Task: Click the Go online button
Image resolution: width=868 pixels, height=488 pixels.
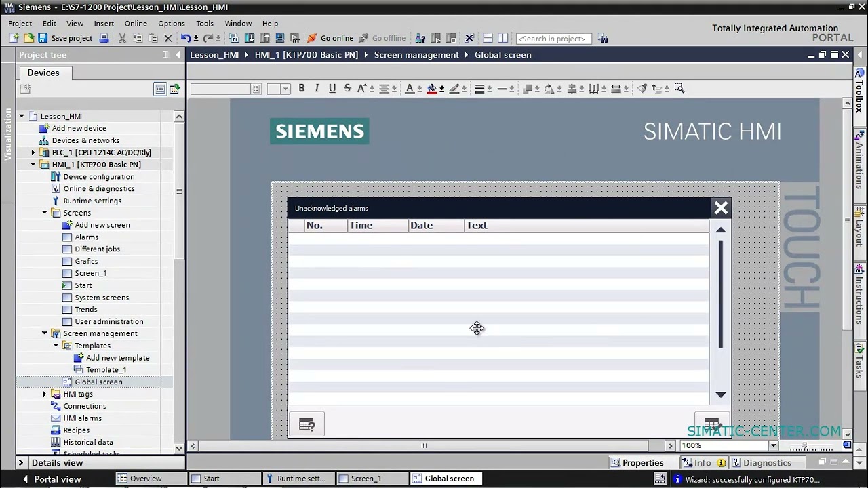Action: pos(330,39)
